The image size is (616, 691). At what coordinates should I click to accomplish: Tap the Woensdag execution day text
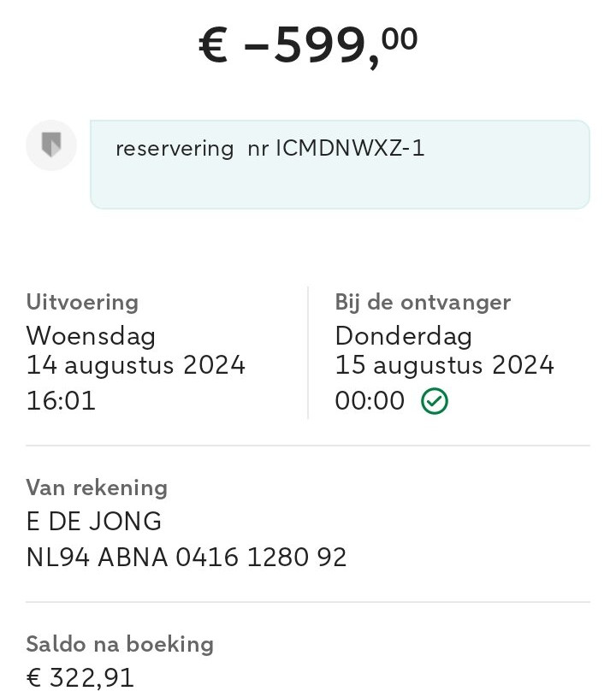pyautogui.click(x=91, y=336)
